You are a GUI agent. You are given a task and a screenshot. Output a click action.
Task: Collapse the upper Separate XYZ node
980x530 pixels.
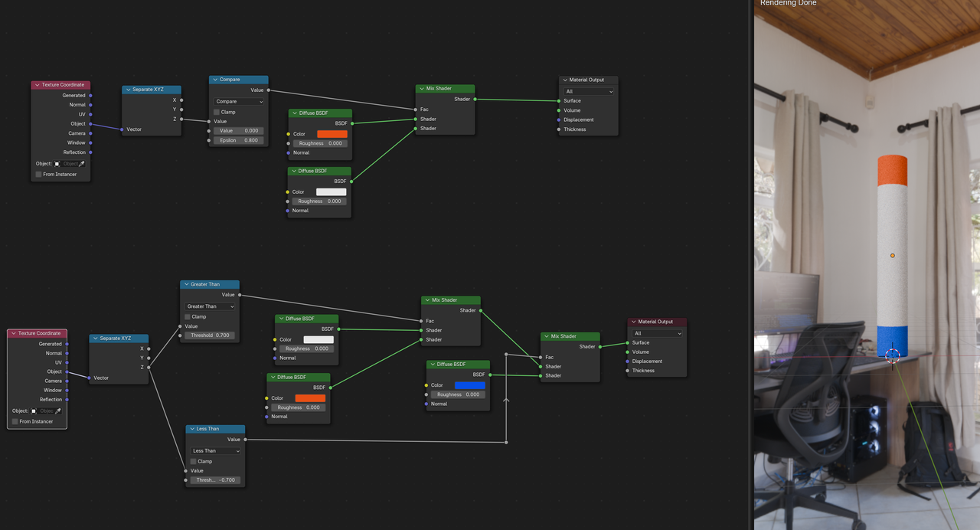[x=127, y=90]
